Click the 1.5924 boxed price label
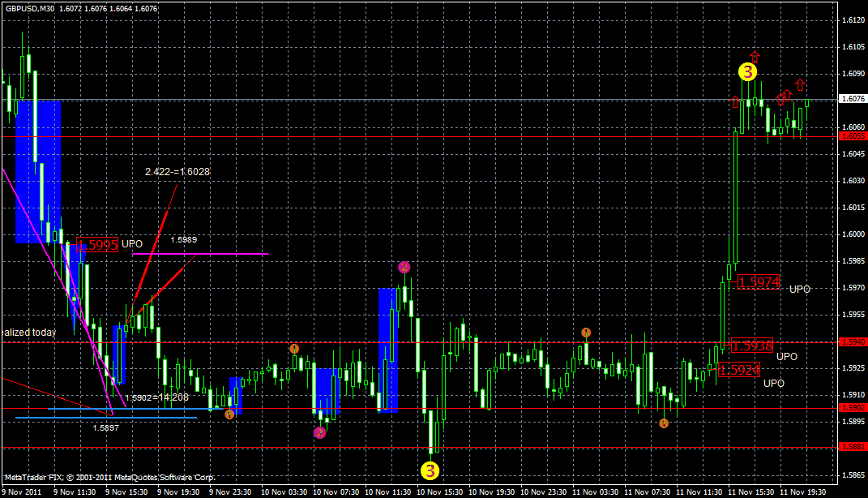This screenshot has height=498, width=868. tap(740, 369)
